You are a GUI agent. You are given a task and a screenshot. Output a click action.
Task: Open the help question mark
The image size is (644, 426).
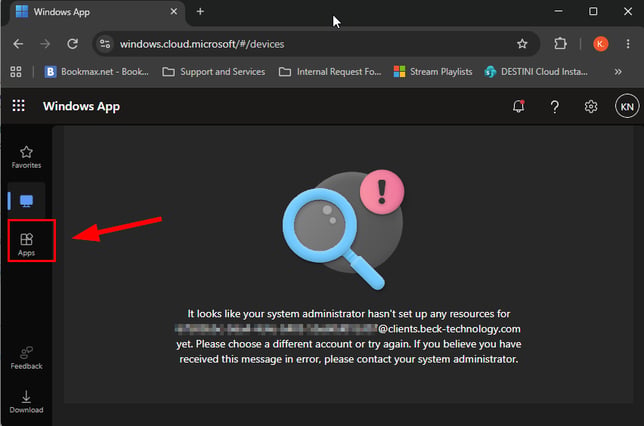click(x=554, y=107)
